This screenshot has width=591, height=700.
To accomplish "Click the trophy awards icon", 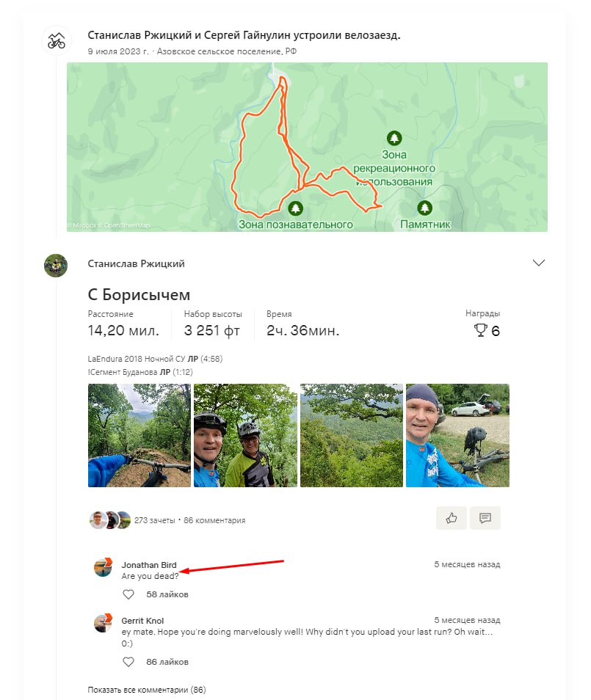I will click(481, 331).
